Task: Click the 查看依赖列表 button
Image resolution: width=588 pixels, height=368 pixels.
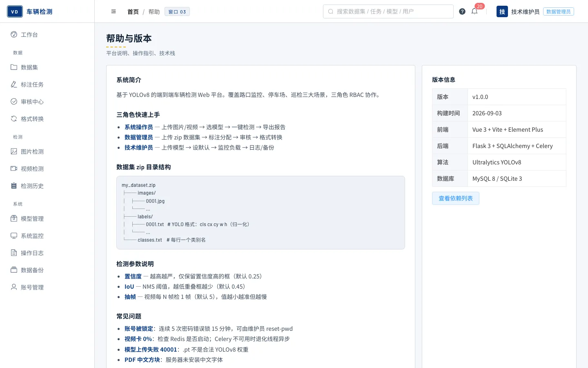Action: [x=456, y=198]
